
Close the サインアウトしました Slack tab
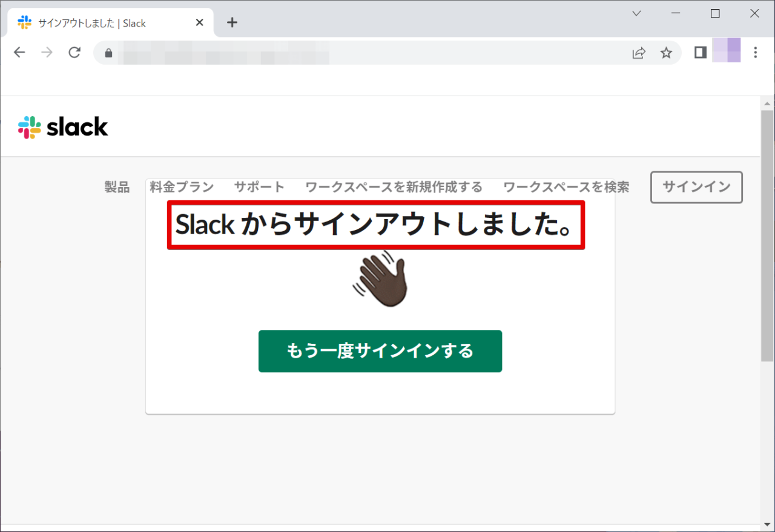[200, 23]
